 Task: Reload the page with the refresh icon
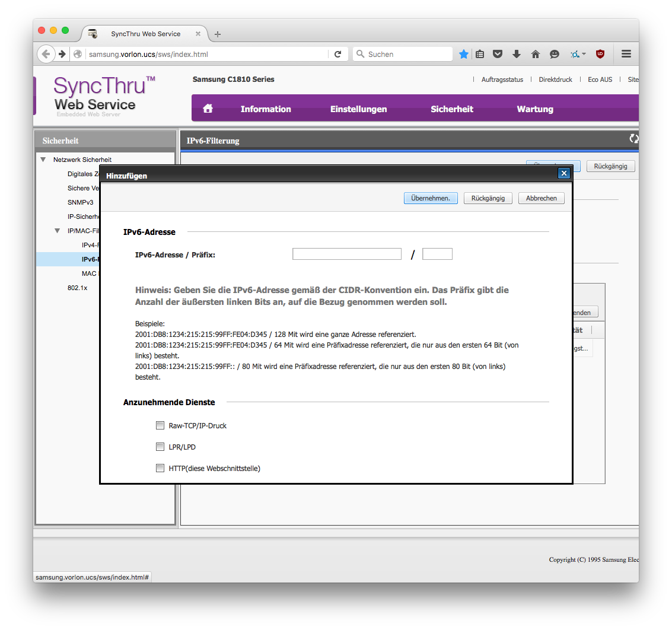pos(337,54)
